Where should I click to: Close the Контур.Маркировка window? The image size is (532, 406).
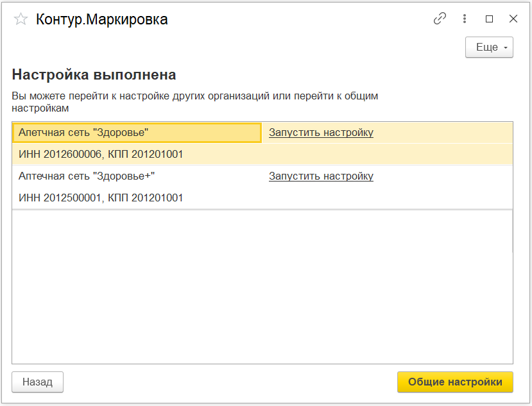513,19
